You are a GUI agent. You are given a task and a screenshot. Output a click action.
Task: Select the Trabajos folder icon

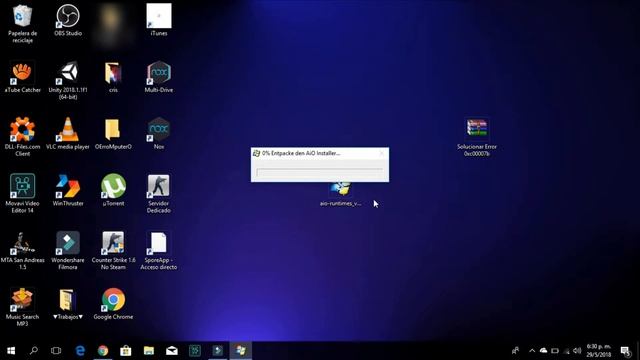pos(68,304)
